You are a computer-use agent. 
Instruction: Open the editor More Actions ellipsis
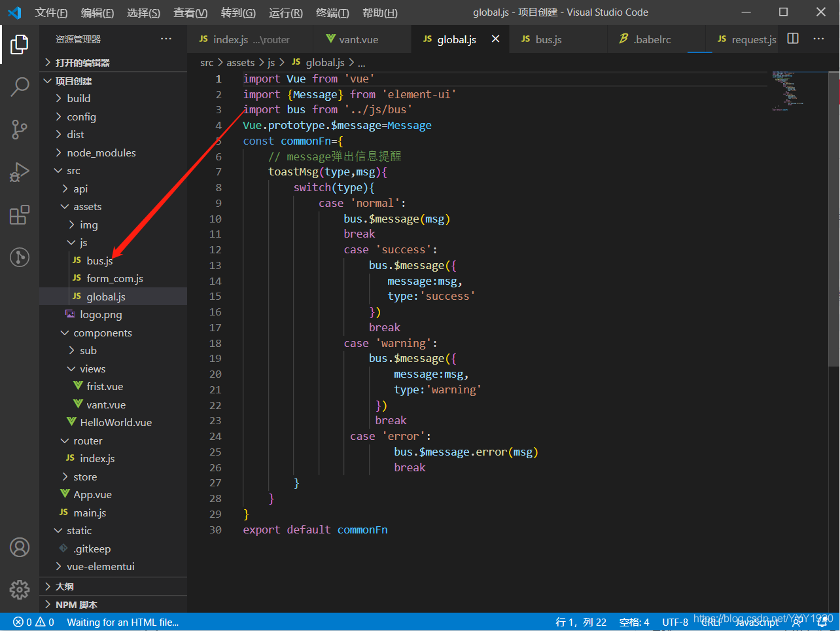[x=818, y=39]
